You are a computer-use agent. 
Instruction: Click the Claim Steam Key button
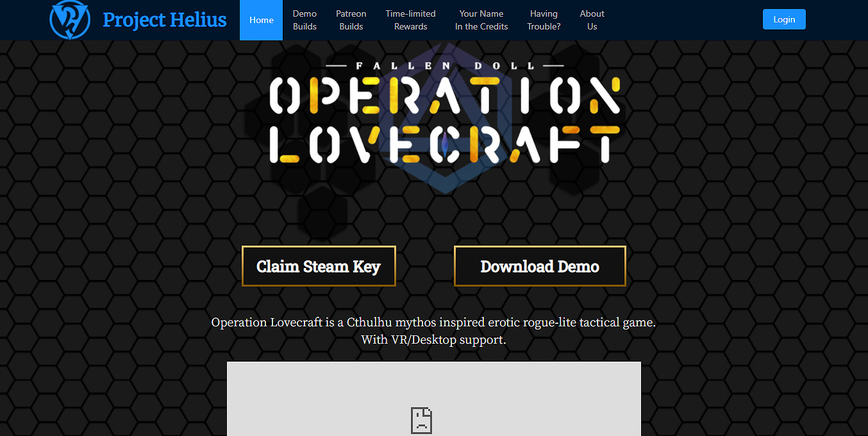click(x=319, y=266)
